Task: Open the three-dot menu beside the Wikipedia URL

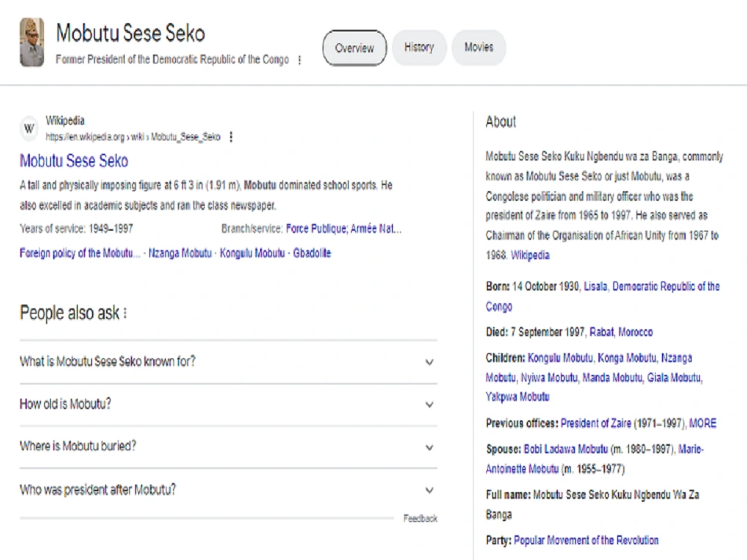Action: [x=231, y=137]
